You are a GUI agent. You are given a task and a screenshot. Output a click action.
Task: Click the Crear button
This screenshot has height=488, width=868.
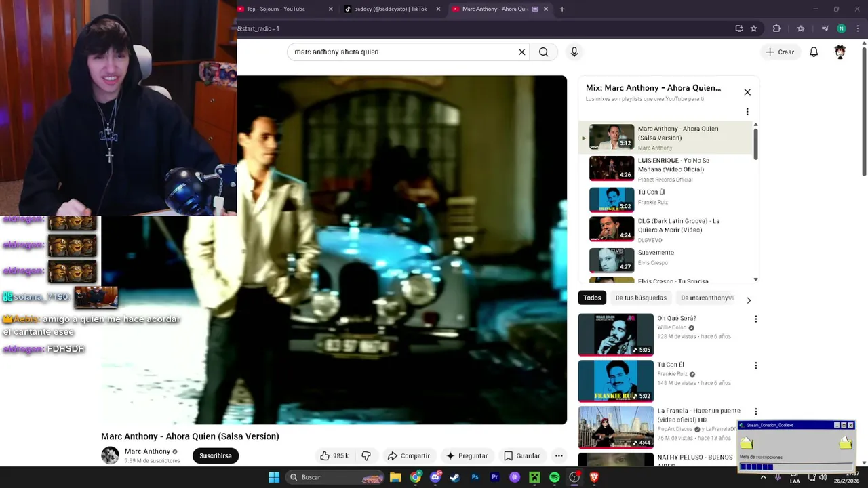[x=780, y=52]
